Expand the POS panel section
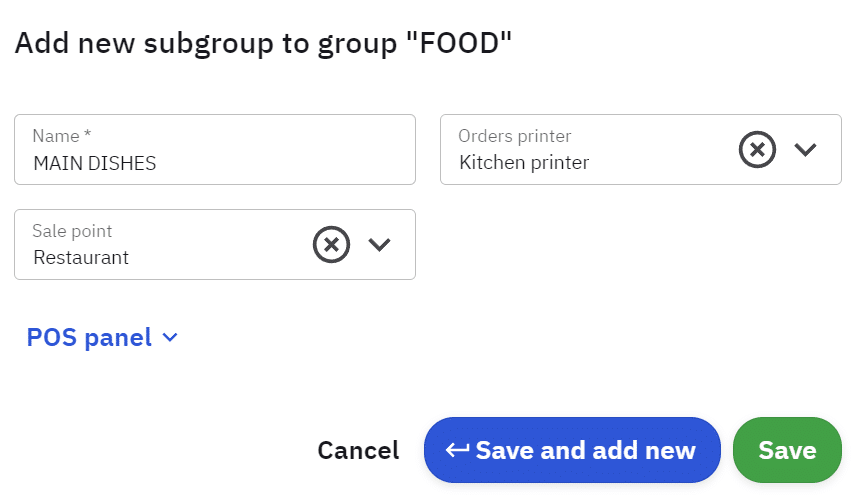Screen dimensions: 860x498 (x=101, y=338)
